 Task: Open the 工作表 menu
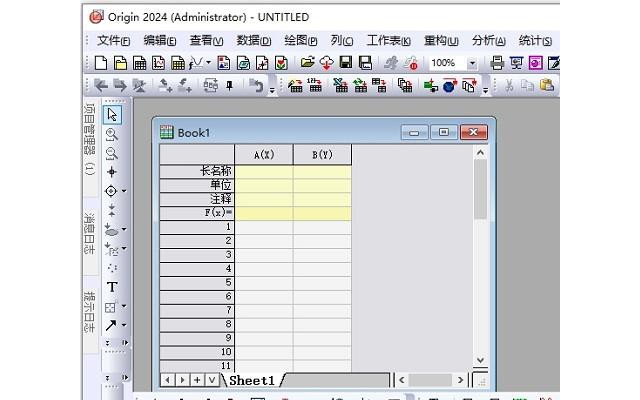[x=389, y=41]
